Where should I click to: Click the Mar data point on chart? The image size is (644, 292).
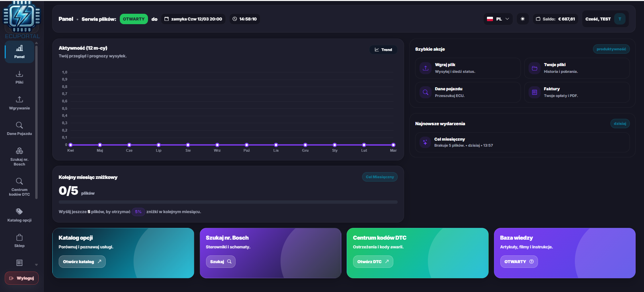393,145
